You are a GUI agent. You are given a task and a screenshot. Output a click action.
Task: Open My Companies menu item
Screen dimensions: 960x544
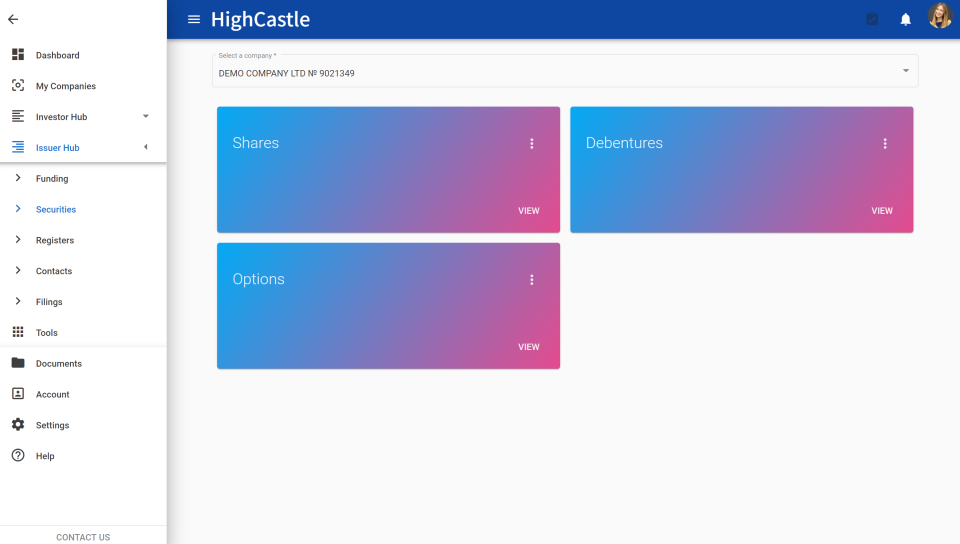click(65, 86)
